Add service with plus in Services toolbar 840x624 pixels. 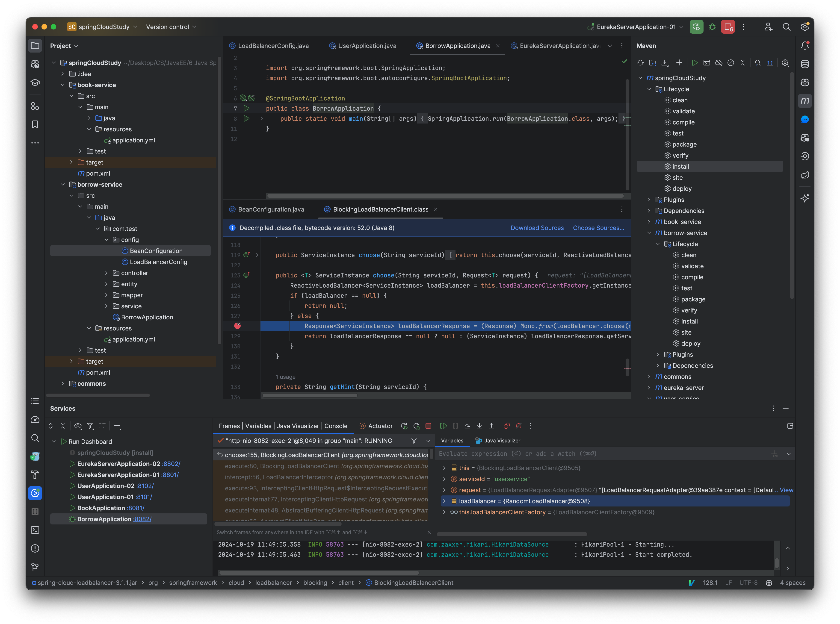pyautogui.click(x=117, y=426)
